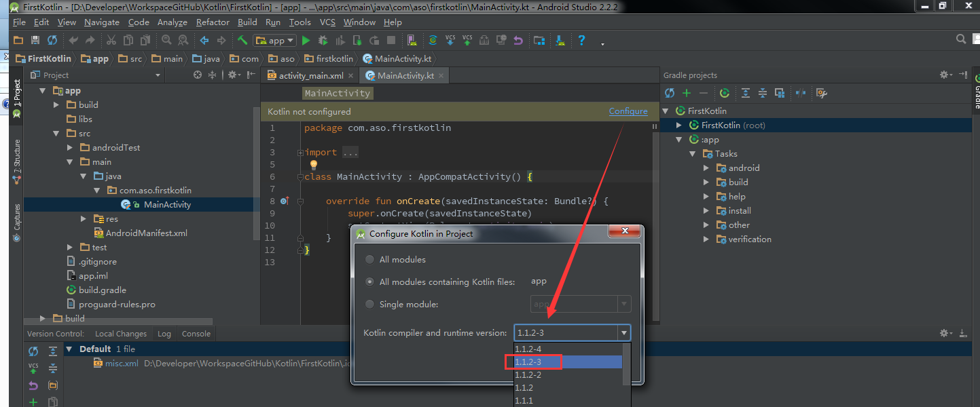Click the Scroll from Source icon in Project panel
Viewport: 980px width, 407px height.
pos(198,75)
